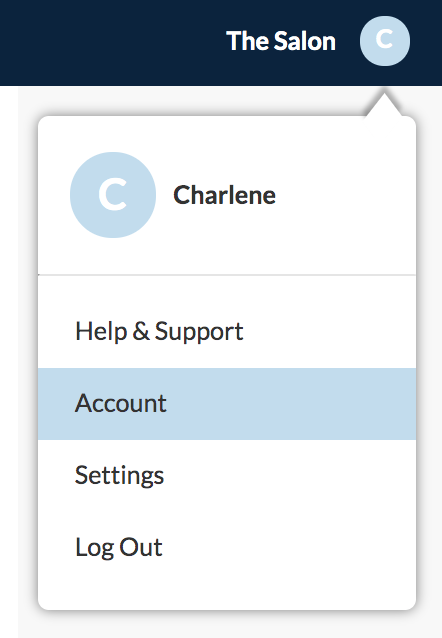Click empty area right of Settings label
The width and height of the screenshot is (442, 638).
289,475
